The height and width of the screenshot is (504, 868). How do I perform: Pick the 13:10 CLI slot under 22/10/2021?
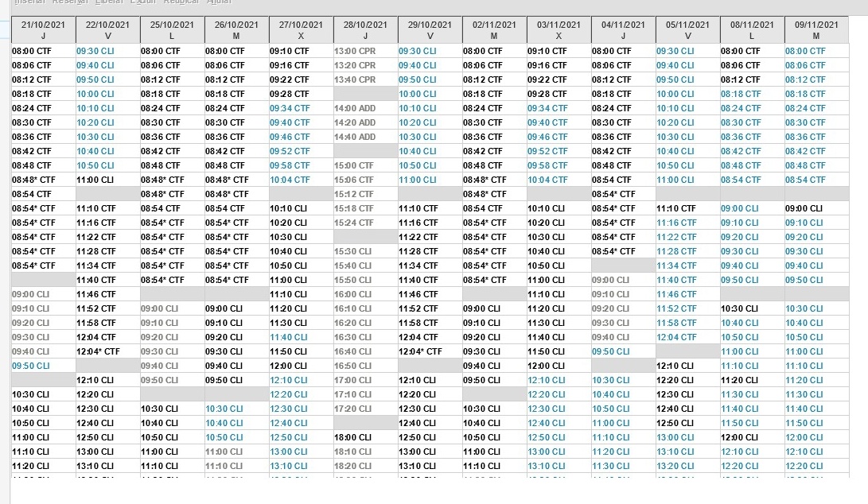pos(107,466)
